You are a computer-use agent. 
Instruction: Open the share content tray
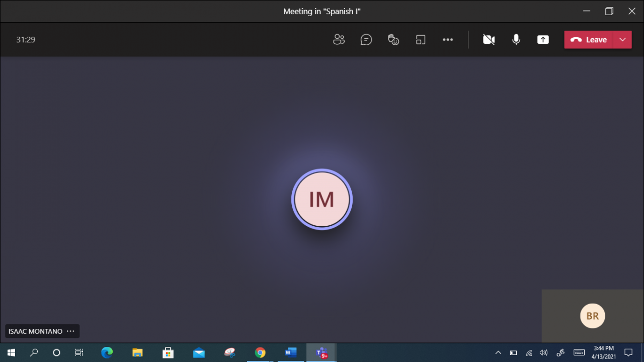[543, 40]
